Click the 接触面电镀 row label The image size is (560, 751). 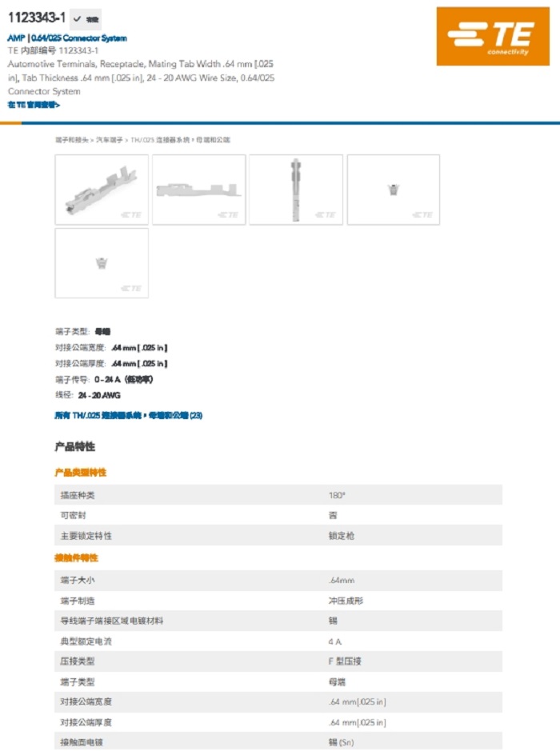click(82, 742)
